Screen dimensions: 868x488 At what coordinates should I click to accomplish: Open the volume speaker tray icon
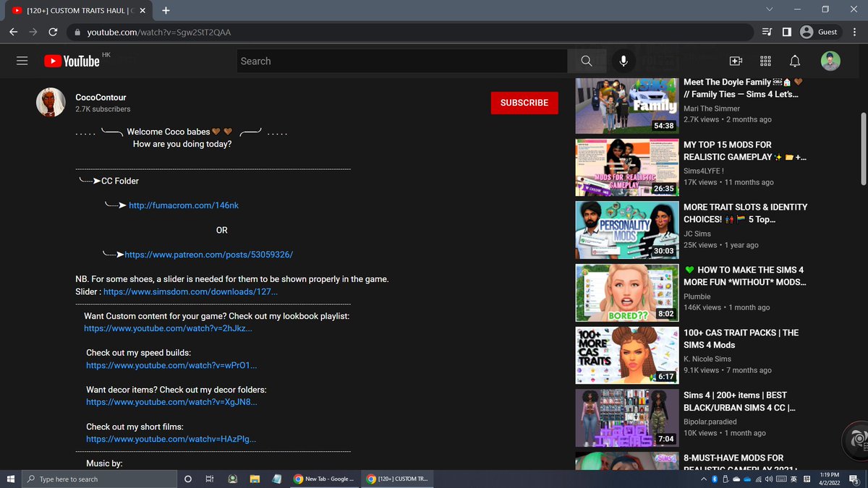point(768,479)
